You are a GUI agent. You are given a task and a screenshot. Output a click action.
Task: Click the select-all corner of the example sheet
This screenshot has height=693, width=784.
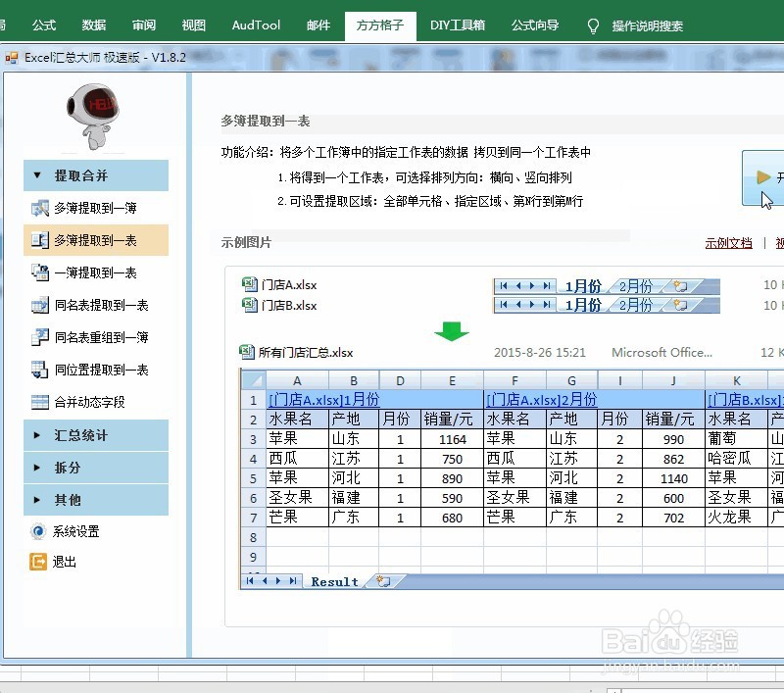click(254, 380)
